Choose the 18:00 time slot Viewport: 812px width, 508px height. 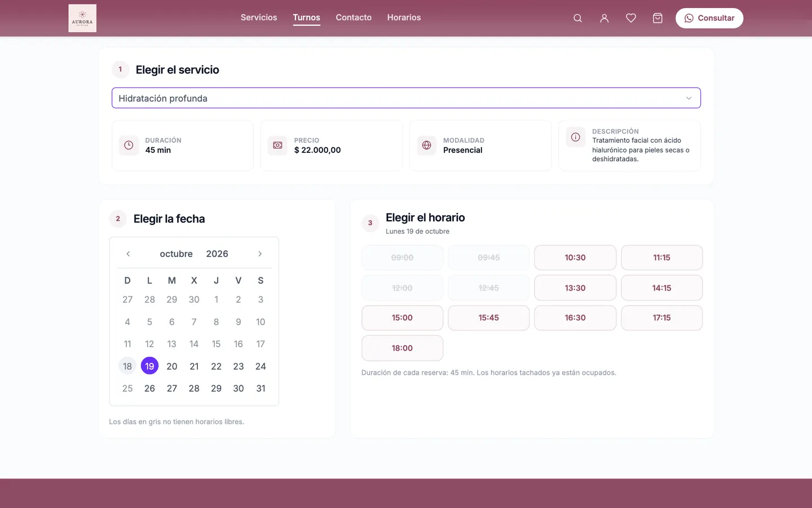[402, 348]
